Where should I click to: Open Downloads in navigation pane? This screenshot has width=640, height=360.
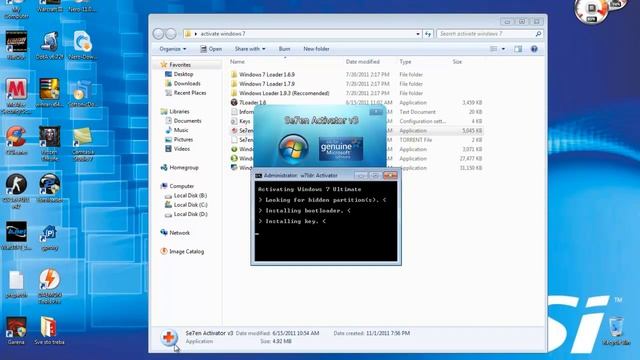click(187, 84)
